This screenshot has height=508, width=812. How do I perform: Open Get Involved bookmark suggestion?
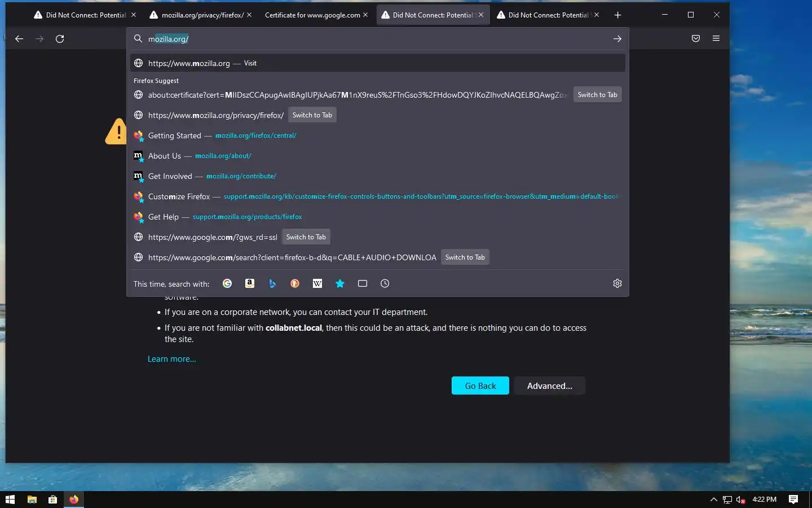[x=378, y=176]
